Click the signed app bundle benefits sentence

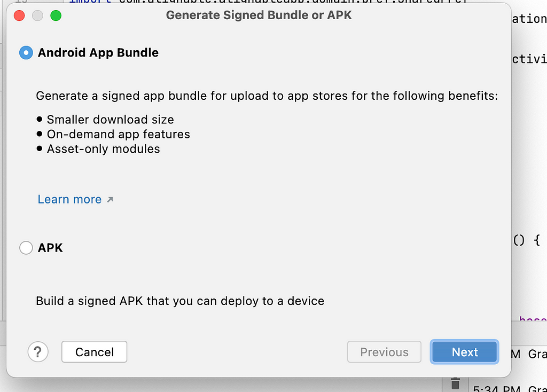267,96
